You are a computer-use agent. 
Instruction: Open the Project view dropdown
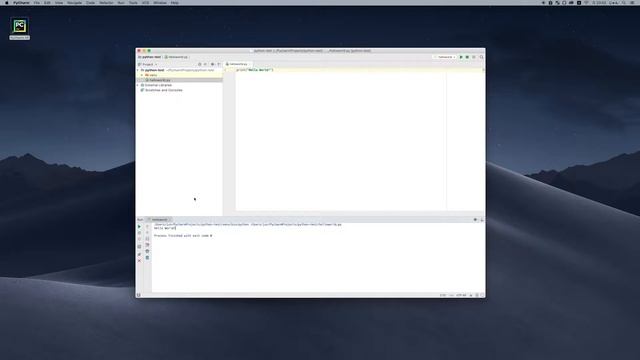pos(148,64)
